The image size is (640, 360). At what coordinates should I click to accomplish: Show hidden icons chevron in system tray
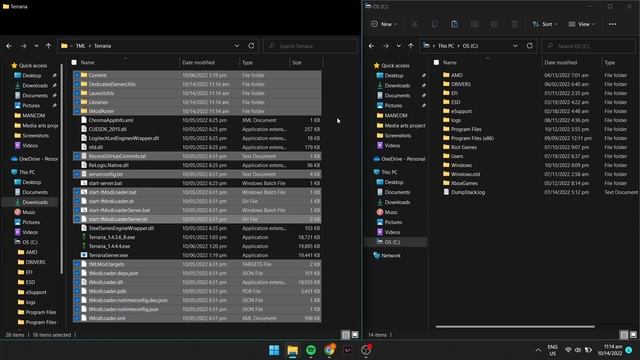[538, 350]
